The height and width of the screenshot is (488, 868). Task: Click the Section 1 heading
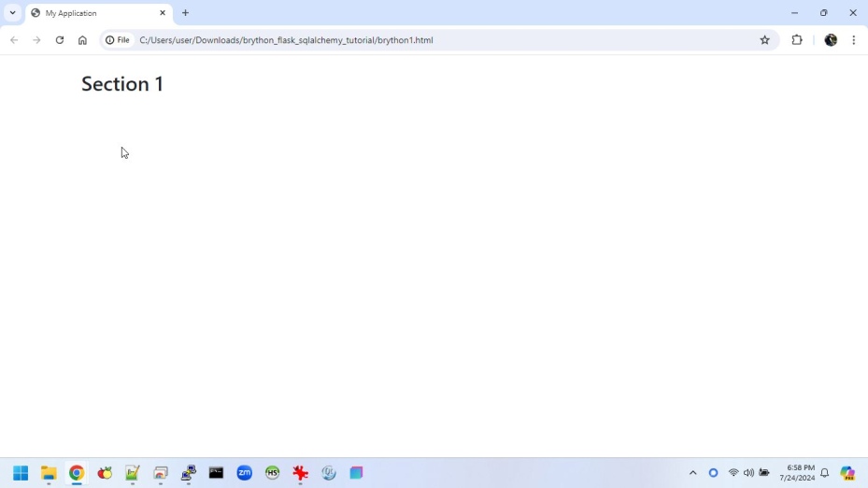122,84
